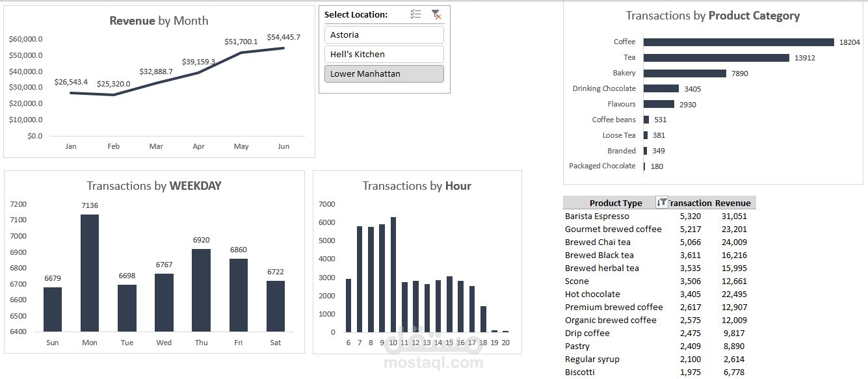Select the Hot chocolate cell
The width and height of the screenshot is (868, 379).
click(592, 294)
